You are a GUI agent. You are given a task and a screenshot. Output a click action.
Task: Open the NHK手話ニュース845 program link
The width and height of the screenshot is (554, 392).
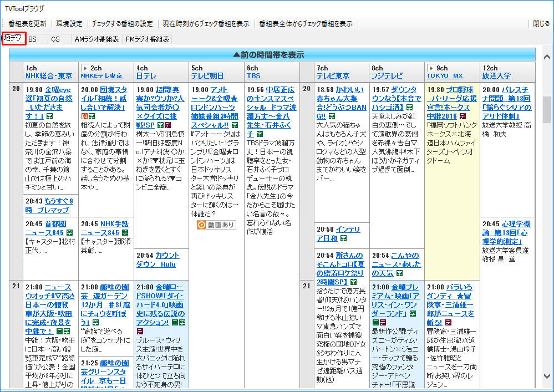(x=105, y=228)
